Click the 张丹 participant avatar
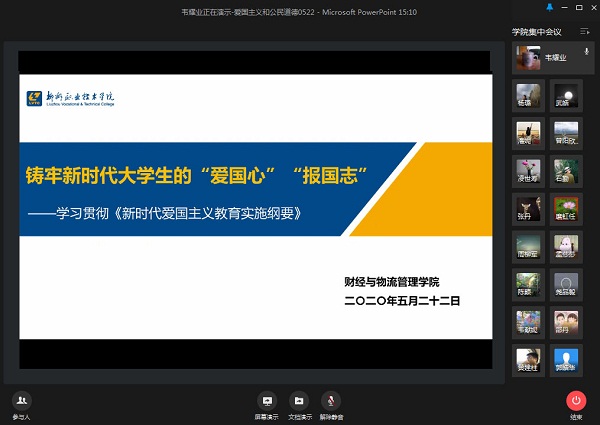The height and width of the screenshot is (425, 600). 527,209
